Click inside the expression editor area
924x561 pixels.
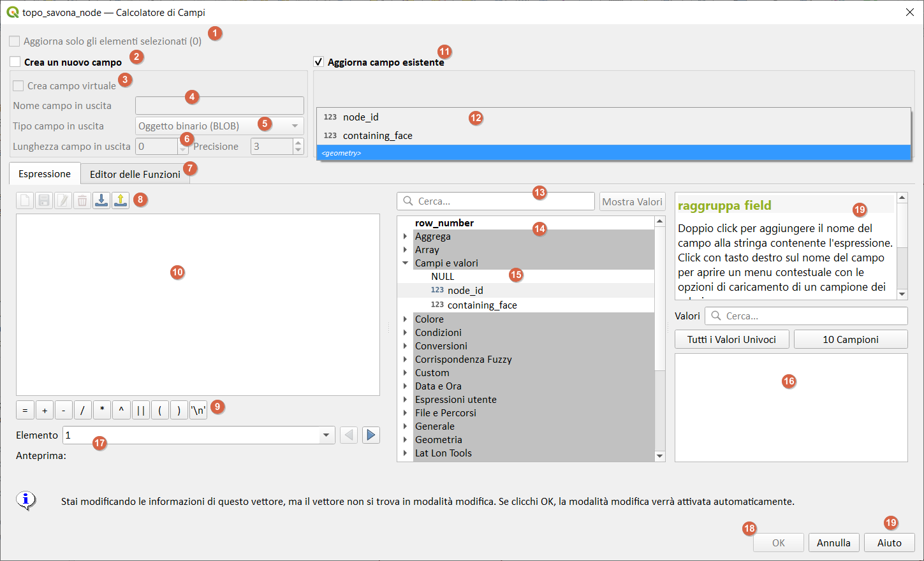[x=198, y=305]
